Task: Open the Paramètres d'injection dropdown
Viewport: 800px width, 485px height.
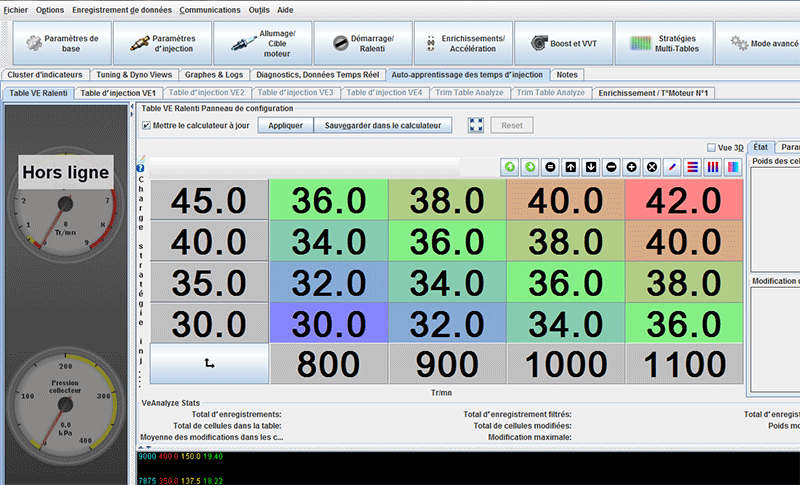Action: pyautogui.click(x=159, y=43)
